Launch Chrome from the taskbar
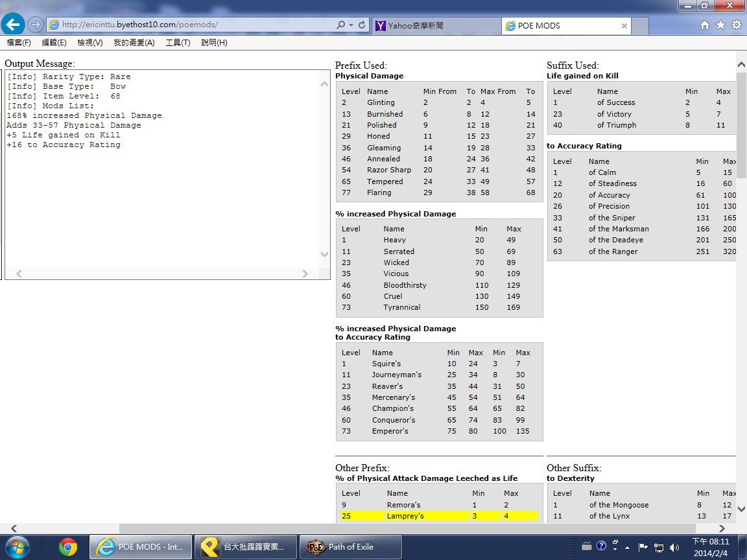The image size is (747, 560). pos(68,547)
